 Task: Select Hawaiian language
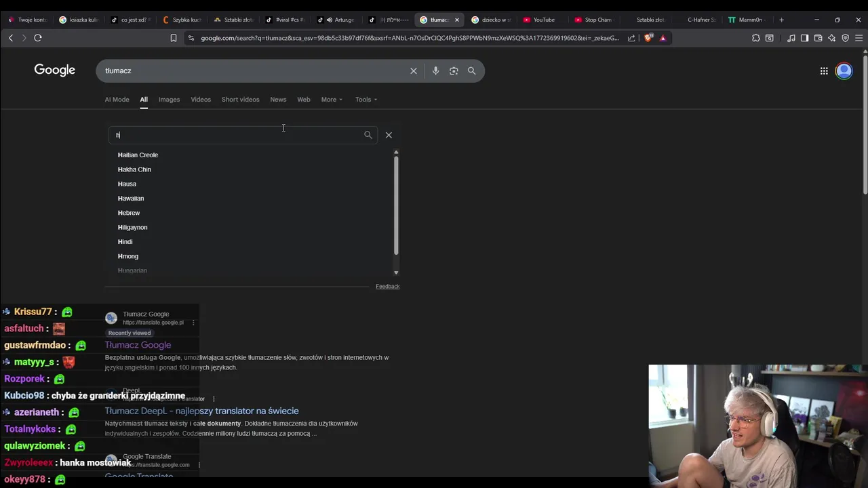[x=131, y=199]
